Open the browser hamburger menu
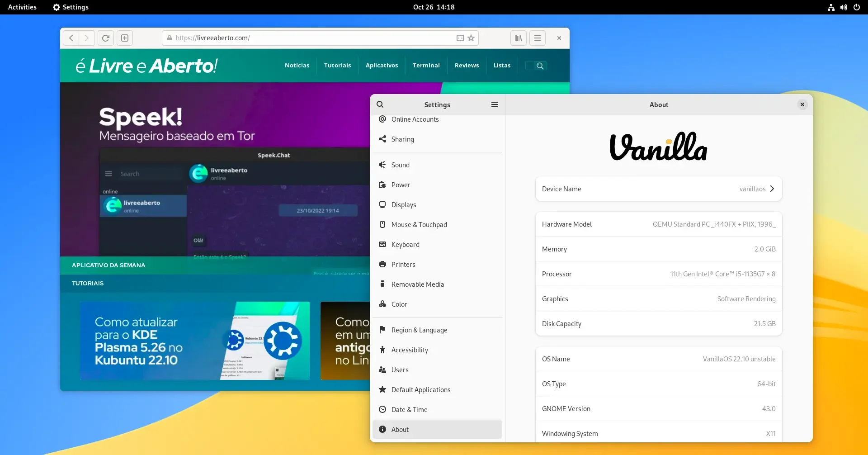This screenshot has height=455, width=868. point(538,38)
